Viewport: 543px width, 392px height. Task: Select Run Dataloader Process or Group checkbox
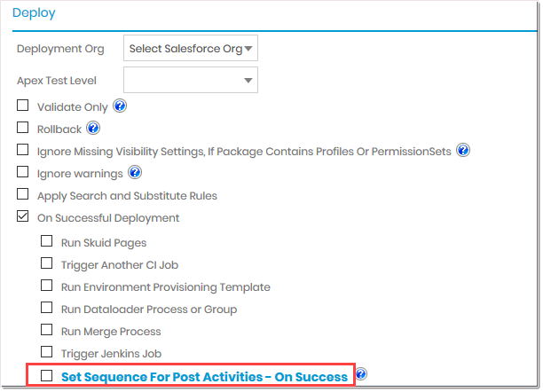pos(47,309)
